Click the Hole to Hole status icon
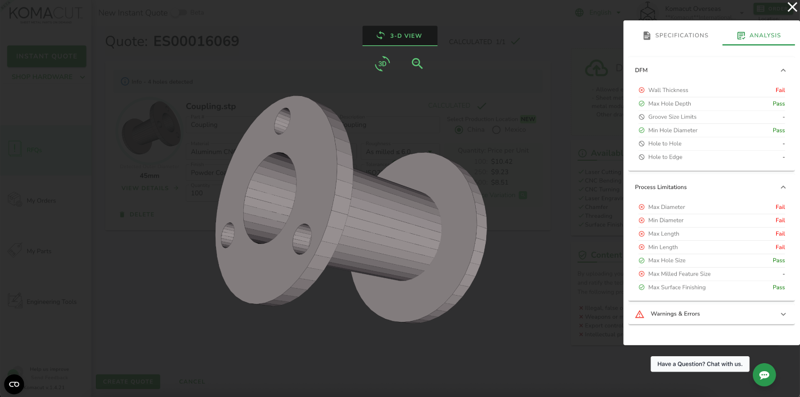This screenshot has height=397, width=800. pos(641,144)
